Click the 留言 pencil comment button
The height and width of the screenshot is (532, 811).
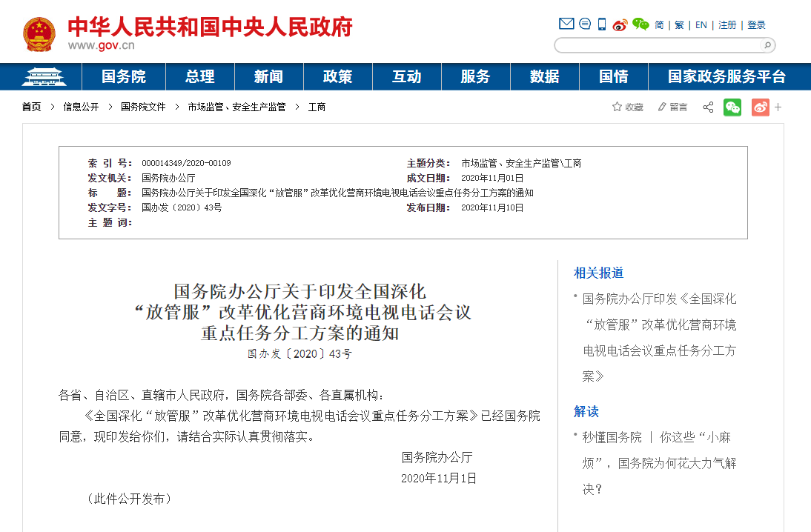coord(672,107)
